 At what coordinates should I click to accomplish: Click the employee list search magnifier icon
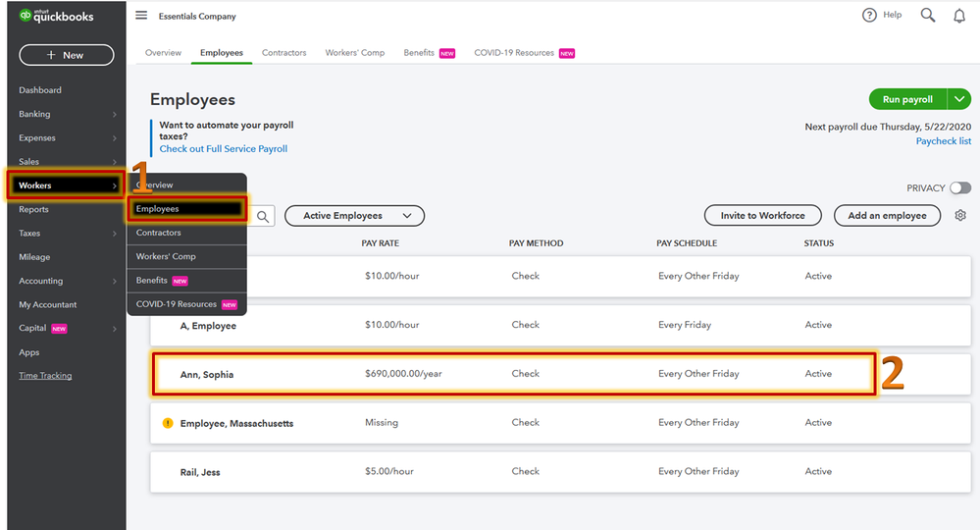pos(263,216)
